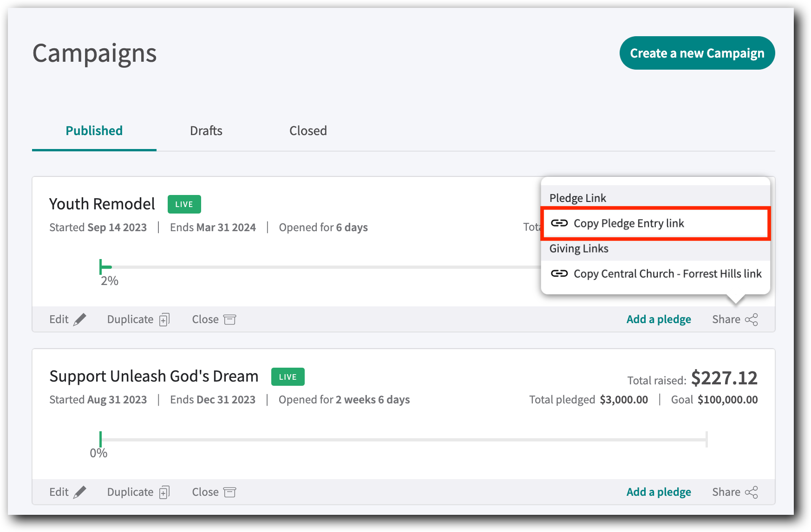The image size is (811, 532).
Task: Click the Create a new Campaign button
Action: pos(697,53)
